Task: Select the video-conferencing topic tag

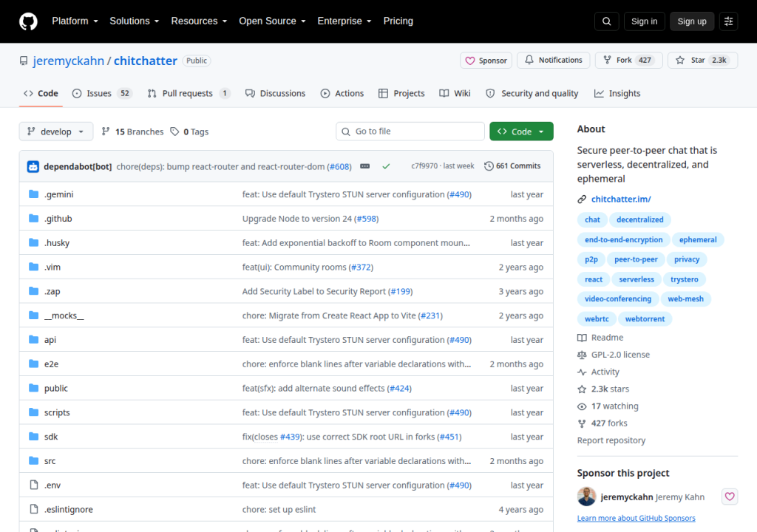Action: 618,299
